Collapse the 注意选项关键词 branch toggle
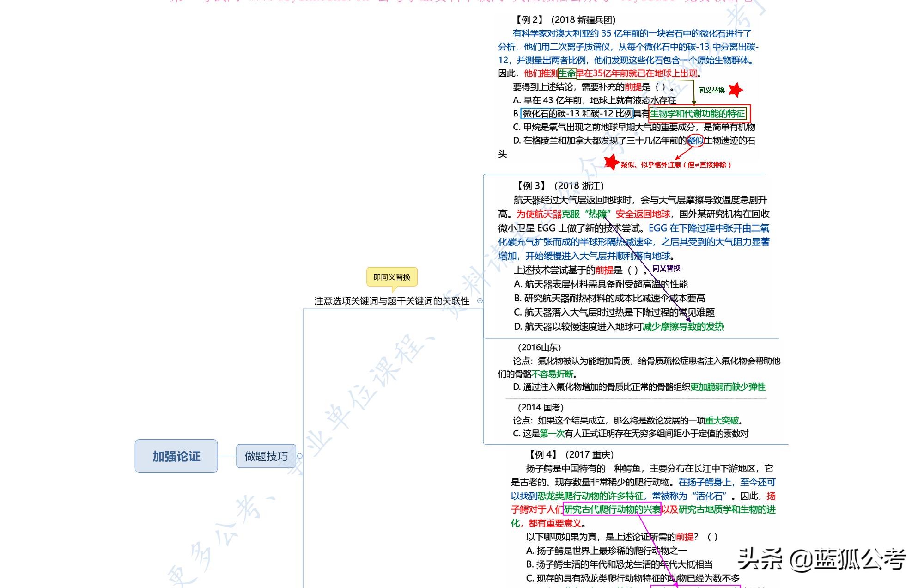The width and height of the screenshot is (924, 588). tap(480, 301)
